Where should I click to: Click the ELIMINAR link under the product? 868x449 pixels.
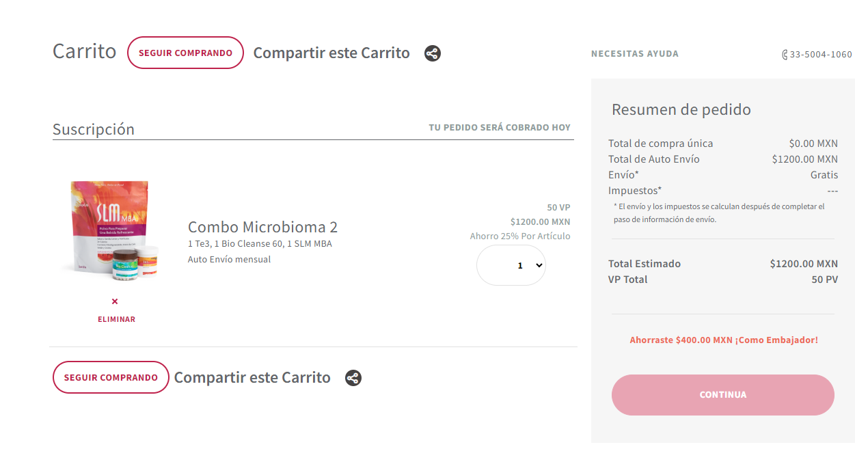(116, 319)
